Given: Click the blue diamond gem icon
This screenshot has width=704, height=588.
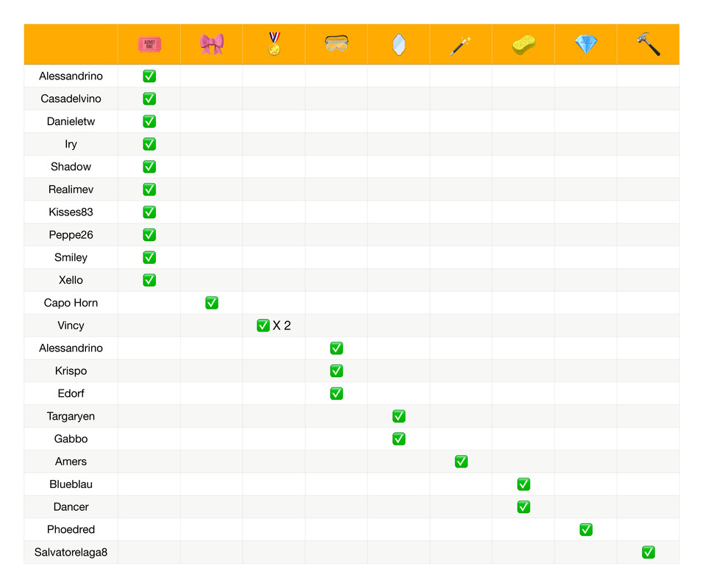Looking at the screenshot, I should coord(586,45).
